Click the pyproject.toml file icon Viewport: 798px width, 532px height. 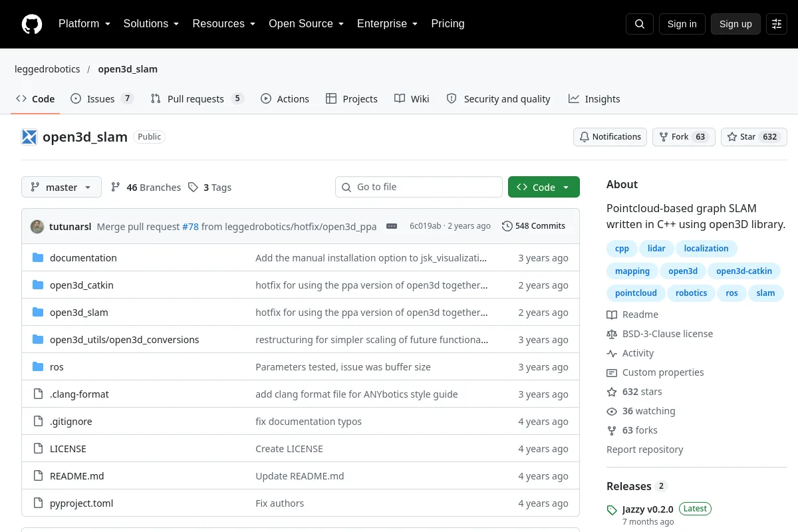pos(38,503)
